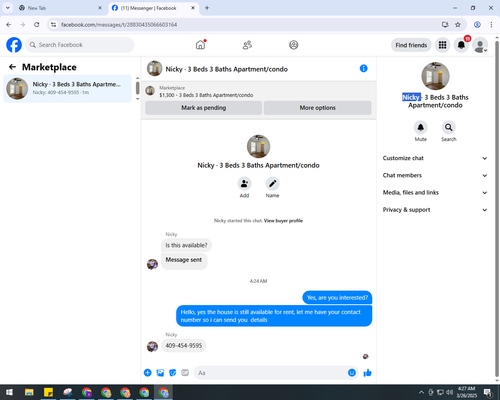Click the taskbar clock showing 4:27 AM
The image size is (500, 400).
tap(466, 392)
